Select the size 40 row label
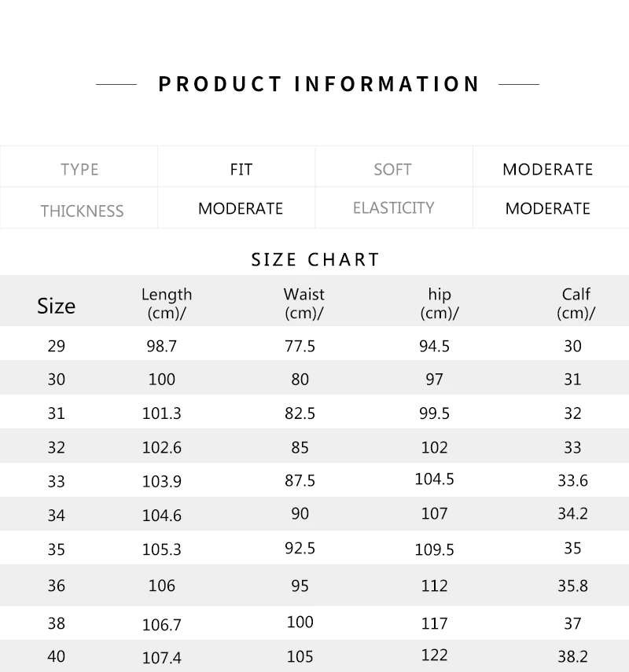This screenshot has width=629, height=672. coord(56,655)
